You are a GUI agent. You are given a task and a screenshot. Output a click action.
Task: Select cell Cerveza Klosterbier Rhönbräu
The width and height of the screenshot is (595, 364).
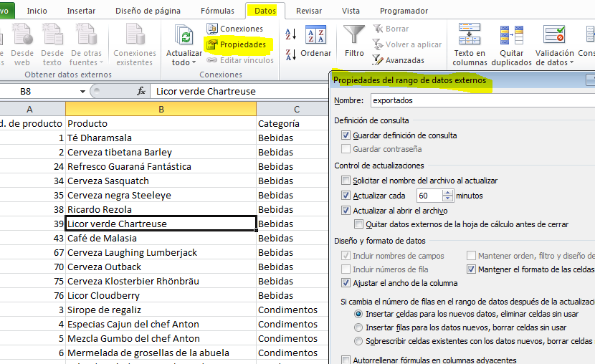161,282
